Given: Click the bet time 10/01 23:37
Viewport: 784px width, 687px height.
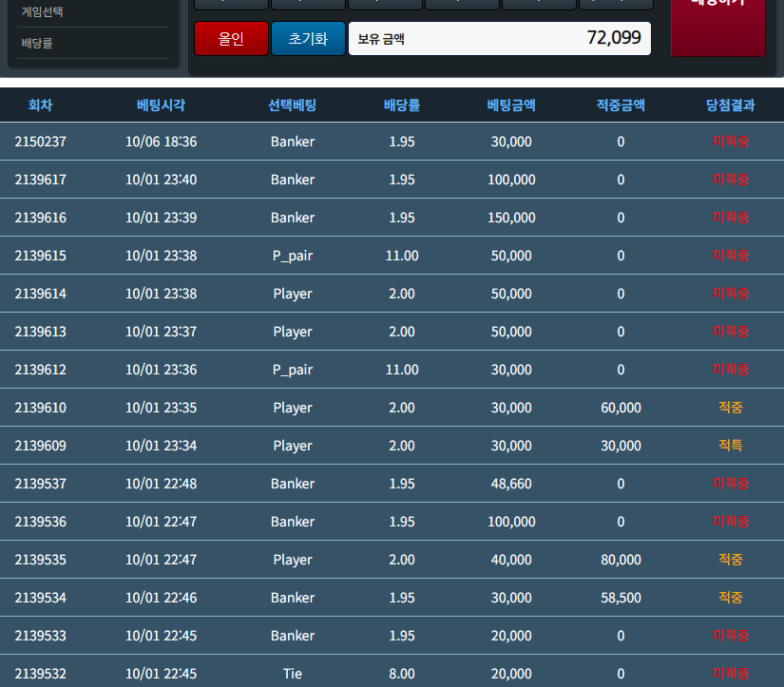Looking at the screenshot, I should [161, 332].
